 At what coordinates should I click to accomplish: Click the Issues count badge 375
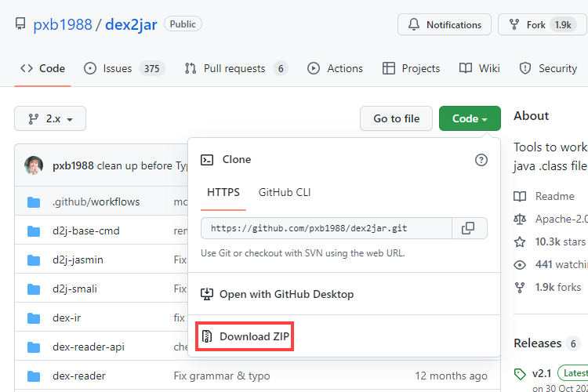[152, 69]
